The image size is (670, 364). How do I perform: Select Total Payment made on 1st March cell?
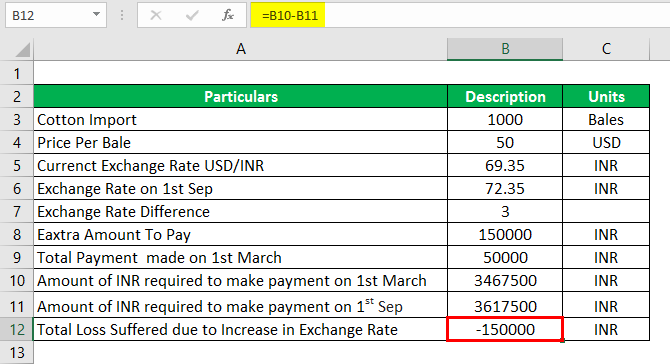[x=241, y=258]
